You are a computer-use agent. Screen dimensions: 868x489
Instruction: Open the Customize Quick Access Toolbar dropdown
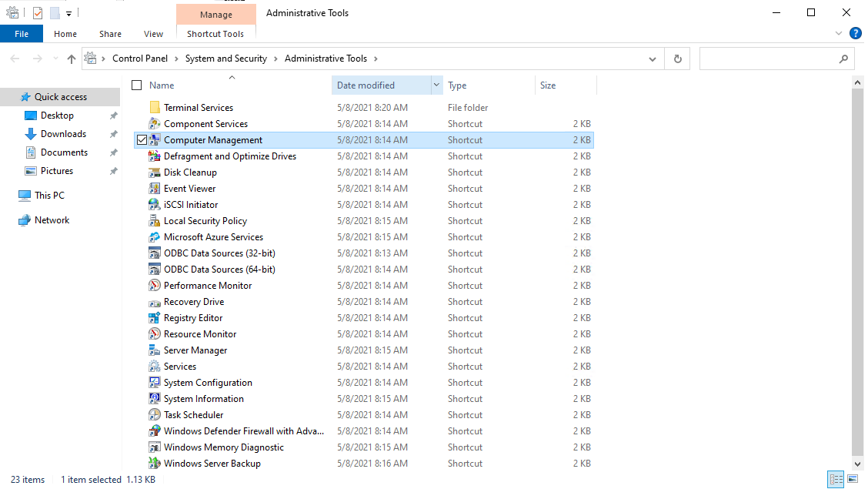click(68, 13)
